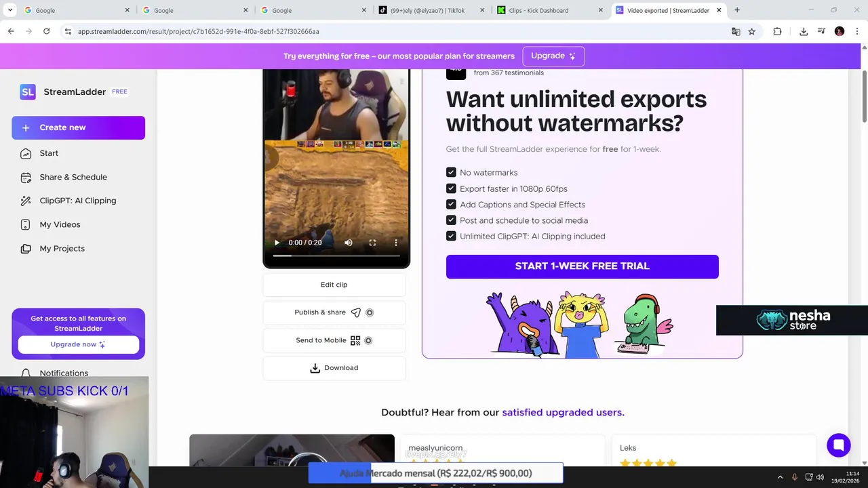Open the media control icon in toolbar
This screenshot has width=868, height=488.
pos(821,31)
